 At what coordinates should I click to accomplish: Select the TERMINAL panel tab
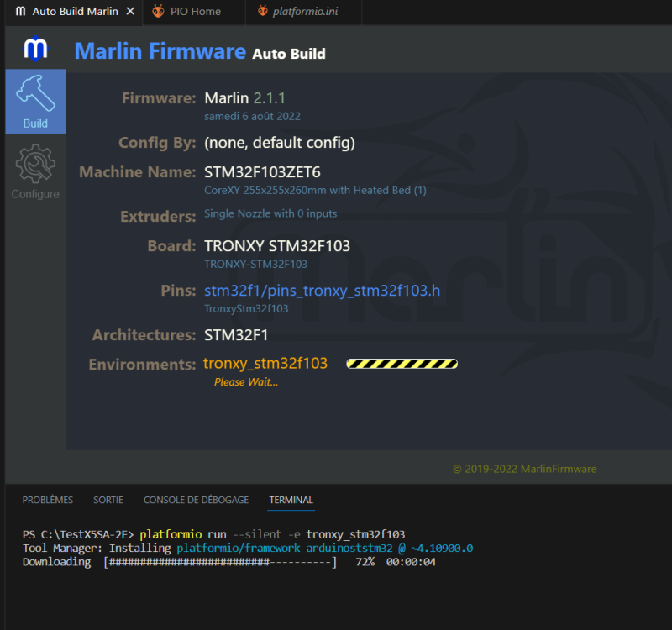coord(291,500)
